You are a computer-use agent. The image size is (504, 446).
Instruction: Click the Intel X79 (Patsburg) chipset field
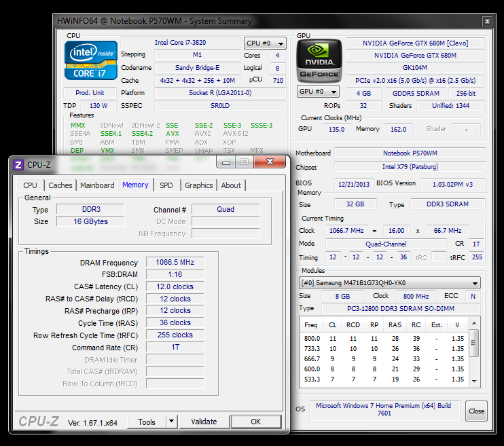click(x=410, y=167)
